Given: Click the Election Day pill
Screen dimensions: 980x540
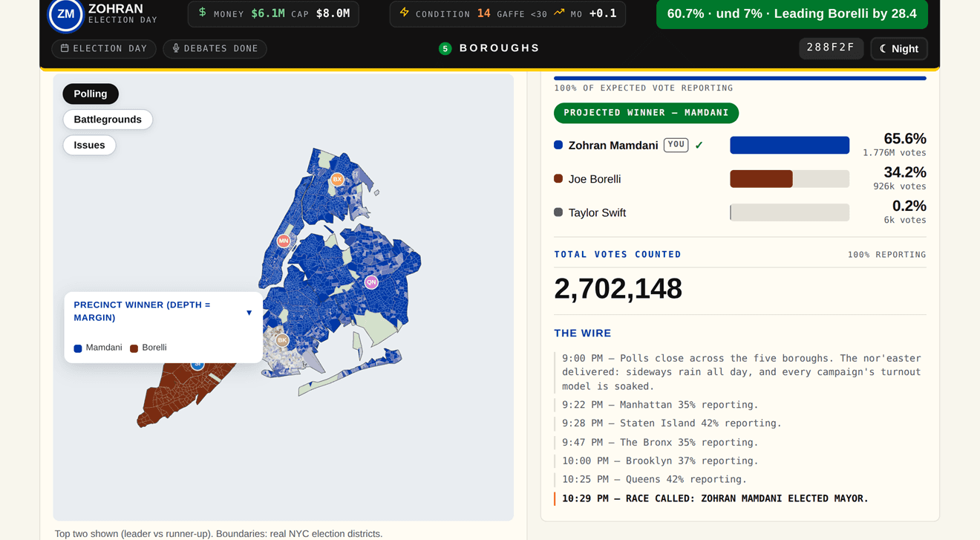Looking at the screenshot, I should coord(104,48).
